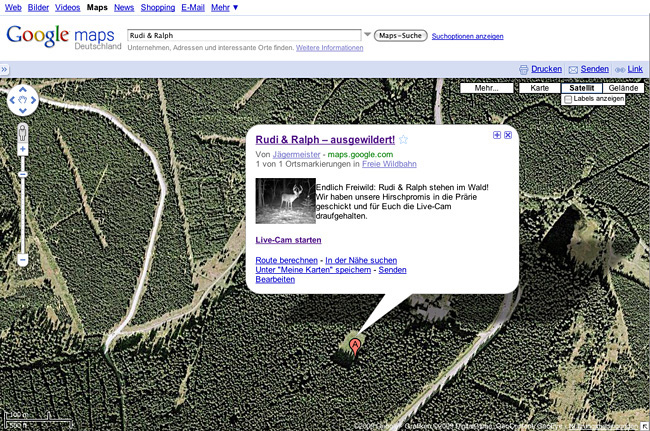
Task: Expand the left side panel
Action: point(4,69)
